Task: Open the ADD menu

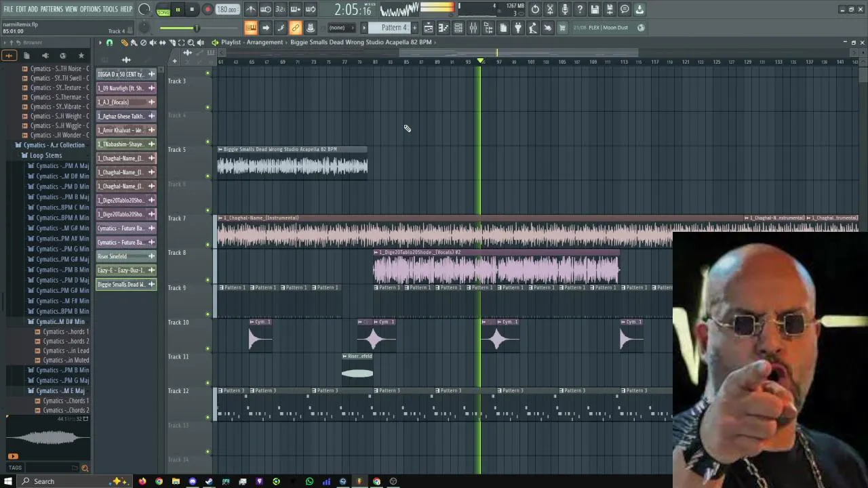Action: 33,9
